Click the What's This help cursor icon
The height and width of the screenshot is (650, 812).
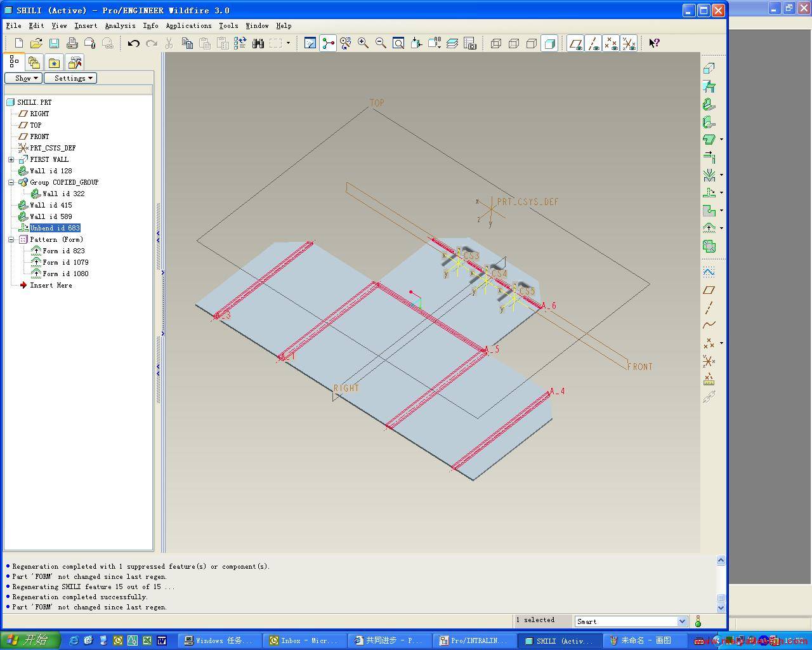[x=654, y=43]
